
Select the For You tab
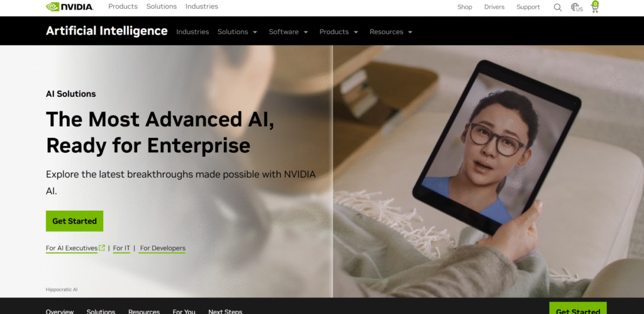pos(184,311)
